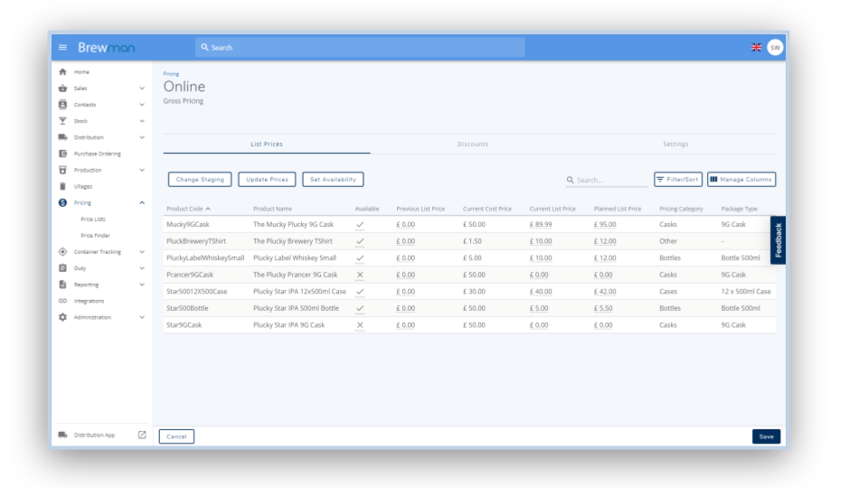The width and height of the screenshot is (868, 488).
Task: Toggle Available check for Star500Bottle
Action: (360, 308)
